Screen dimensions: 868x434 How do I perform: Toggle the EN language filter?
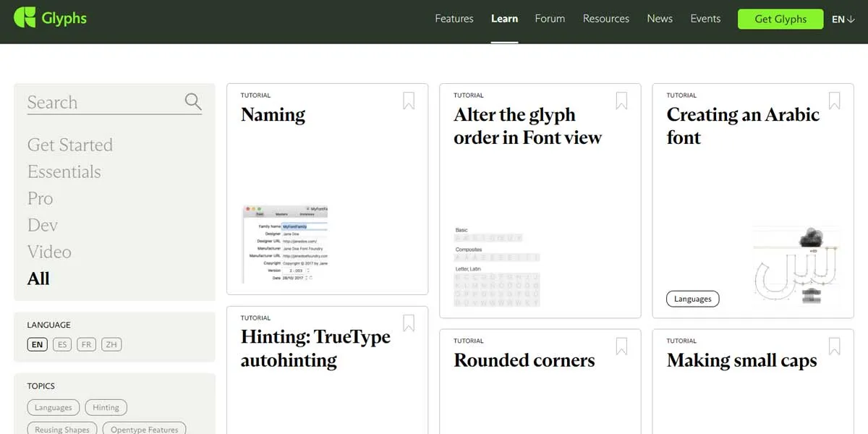(x=38, y=344)
